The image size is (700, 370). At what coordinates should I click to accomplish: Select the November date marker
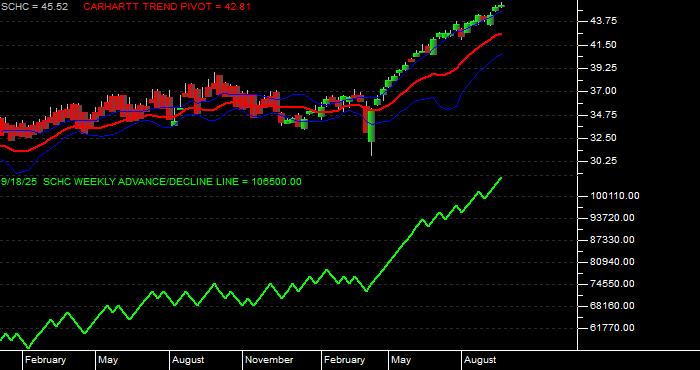[x=269, y=360]
